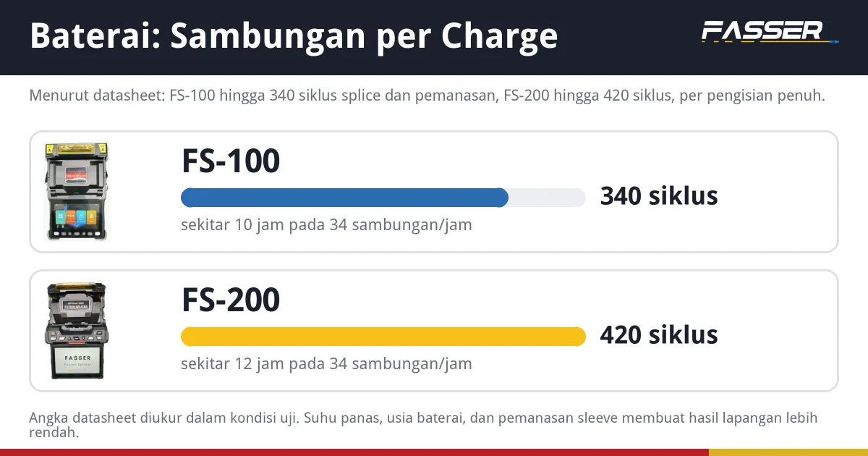The width and height of the screenshot is (868, 456).
Task: Select the FS-100 splicer product image
Action: (77, 192)
